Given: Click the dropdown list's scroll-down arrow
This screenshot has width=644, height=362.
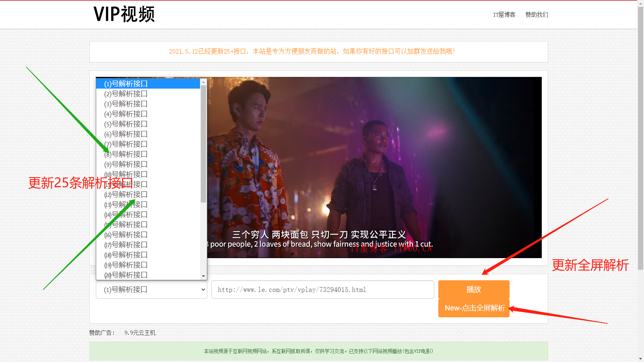Looking at the screenshot, I should pyautogui.click(x=203, y=276).
